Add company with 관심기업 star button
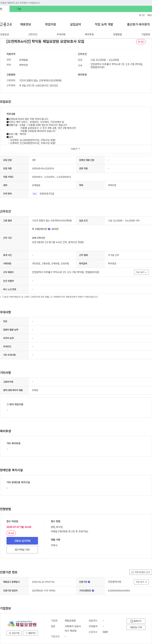This screenshot has width=152, height=644. [x=14, y=633]
